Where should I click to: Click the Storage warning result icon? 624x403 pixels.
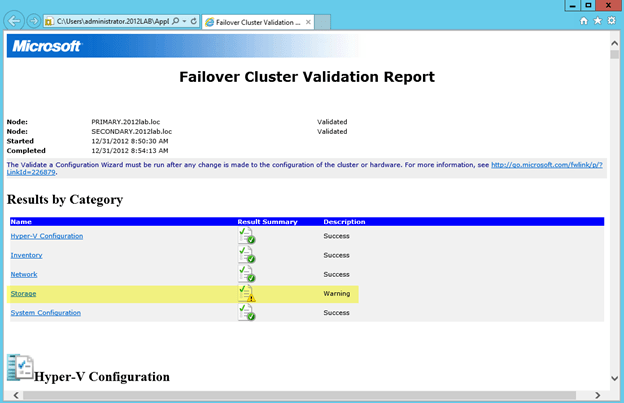pos(246,293)
